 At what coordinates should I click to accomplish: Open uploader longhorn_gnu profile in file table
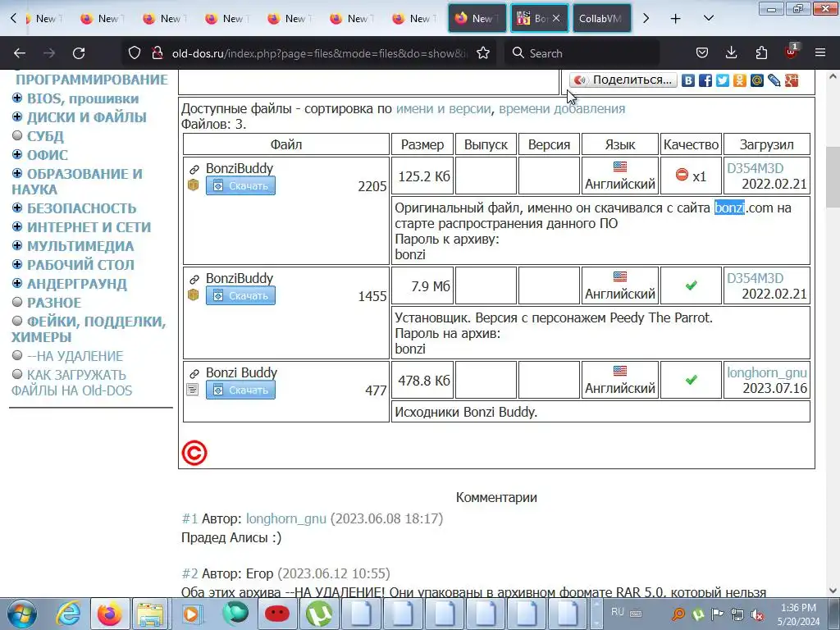click(x=767, y=372)
